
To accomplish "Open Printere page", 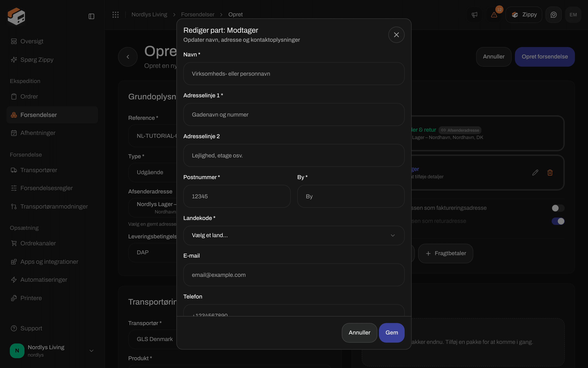I will pos(52,298).
